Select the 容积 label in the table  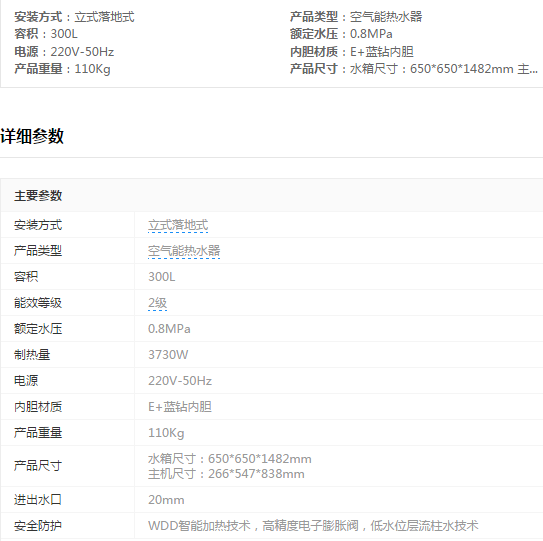[26, 277]
